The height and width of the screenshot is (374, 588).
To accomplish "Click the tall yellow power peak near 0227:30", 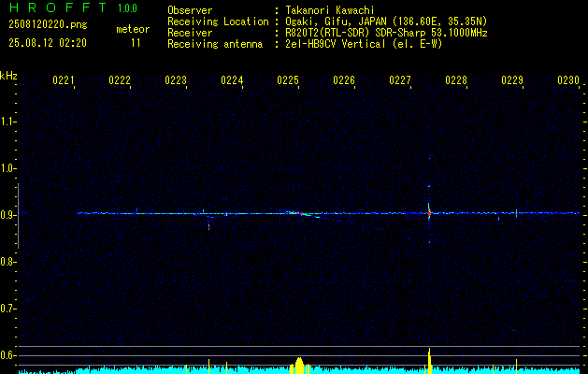I will click(430, 361).
